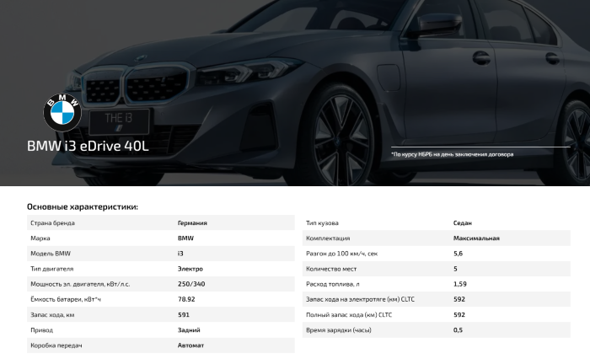Click the Время зарядки (часы) label

(x=339, y=330)
